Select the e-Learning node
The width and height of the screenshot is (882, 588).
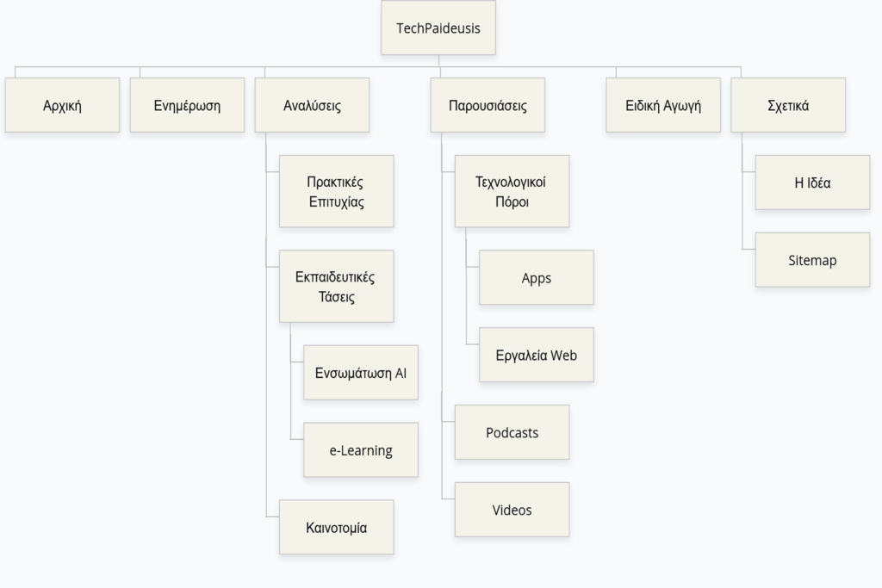coord(360,450)
